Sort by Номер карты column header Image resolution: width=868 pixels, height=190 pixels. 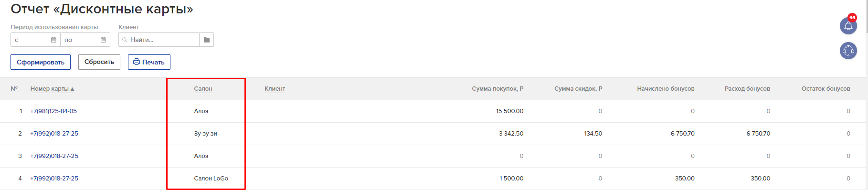pos(52,89)
